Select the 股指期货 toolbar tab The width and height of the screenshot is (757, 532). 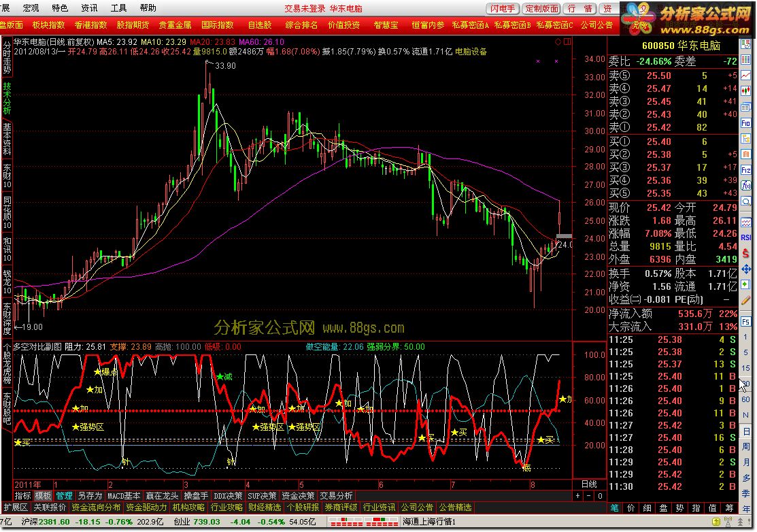133,24
